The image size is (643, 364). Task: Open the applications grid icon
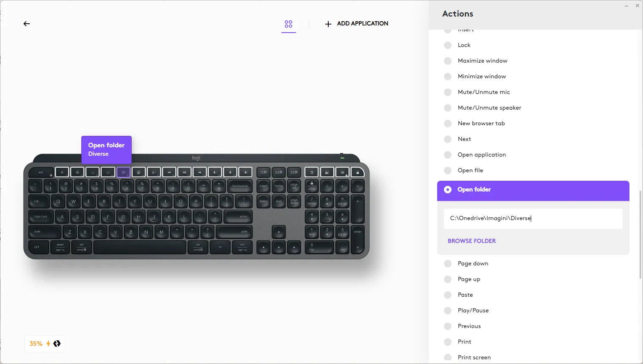(288, 24)
